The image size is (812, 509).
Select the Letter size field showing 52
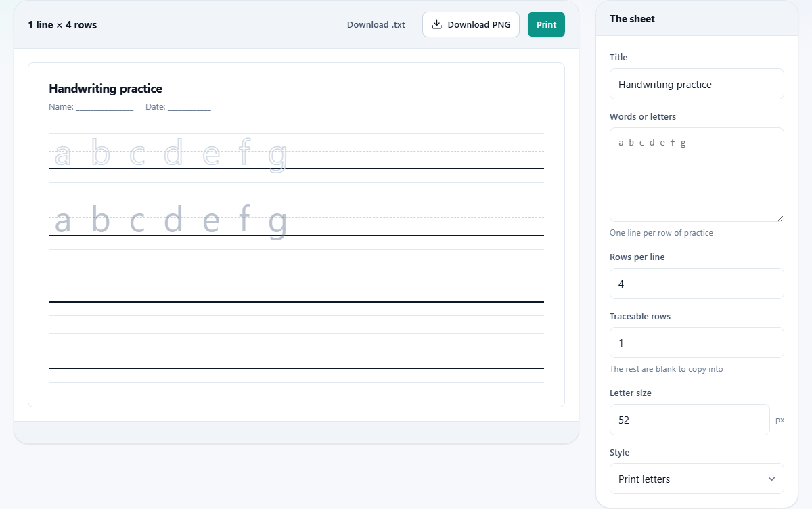point(690,420)
